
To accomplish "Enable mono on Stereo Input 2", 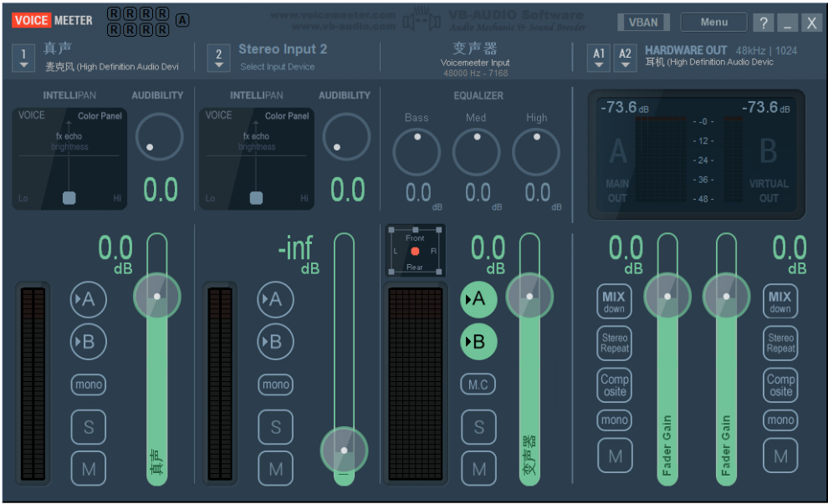I will tap(275, 384).
